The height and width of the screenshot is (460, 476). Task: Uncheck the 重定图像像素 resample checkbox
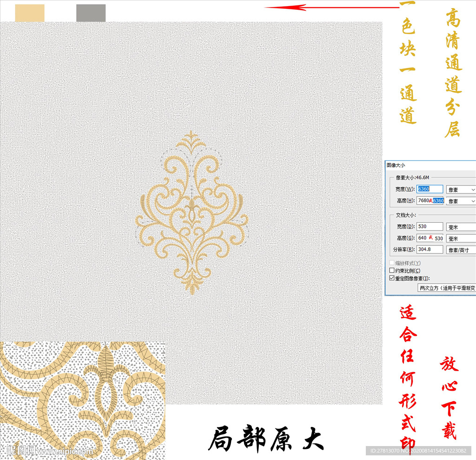click(392, 278)
